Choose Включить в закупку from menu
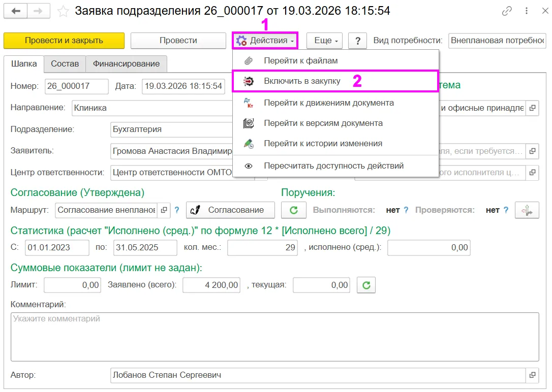 click(335, 81)
